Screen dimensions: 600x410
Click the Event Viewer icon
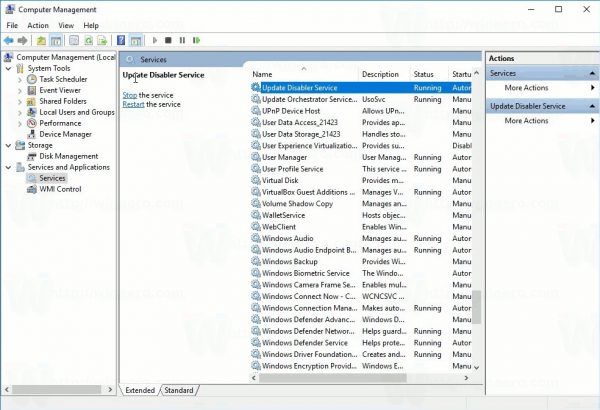32,90
